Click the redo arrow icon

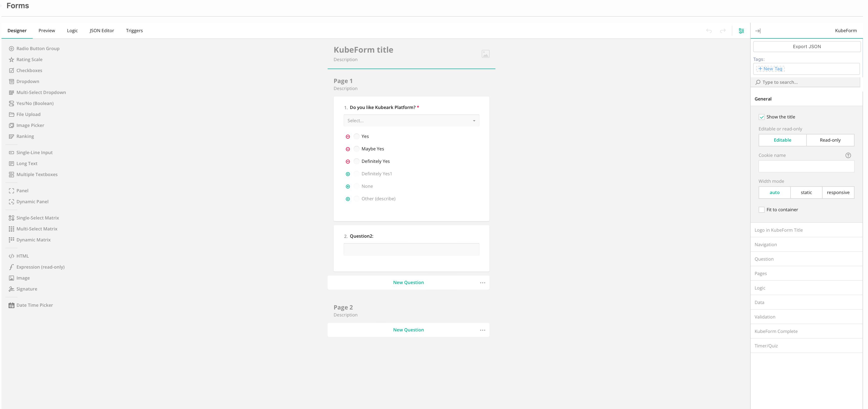[722, 31]
